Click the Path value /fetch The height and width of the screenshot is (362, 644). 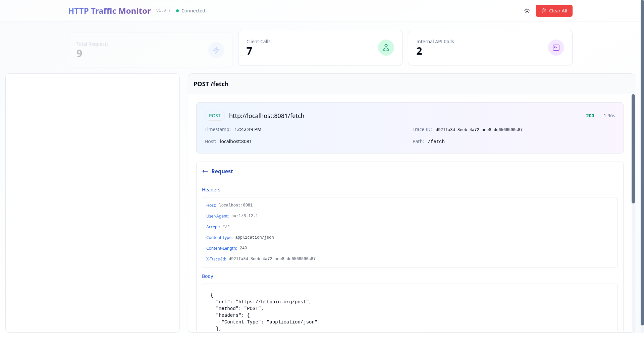436,142
